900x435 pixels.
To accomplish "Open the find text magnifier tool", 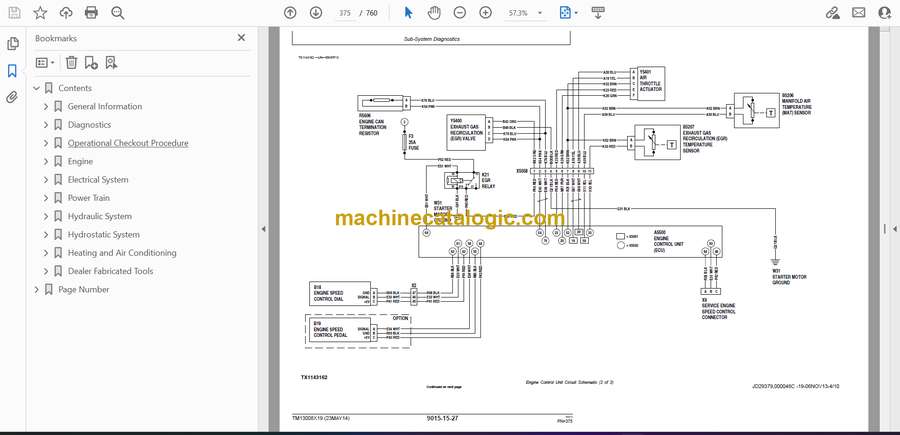I will [x=118, y=13].
